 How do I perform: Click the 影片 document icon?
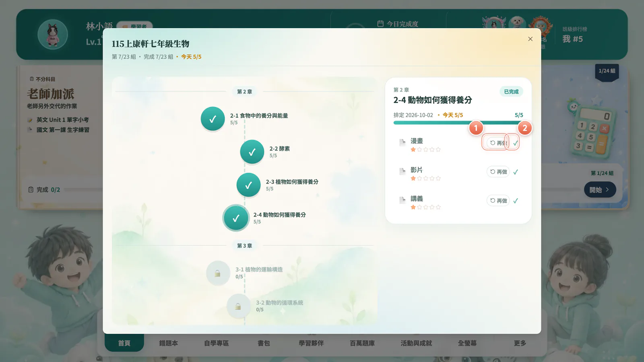pyautogui.click(x=402, y=171)
